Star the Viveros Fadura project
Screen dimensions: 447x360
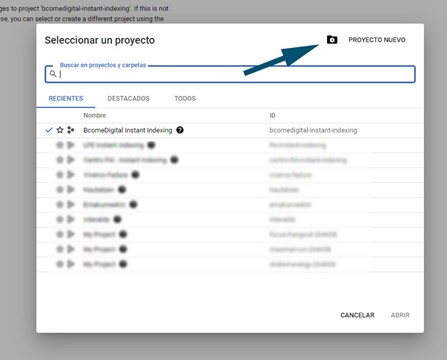(60, 175)
